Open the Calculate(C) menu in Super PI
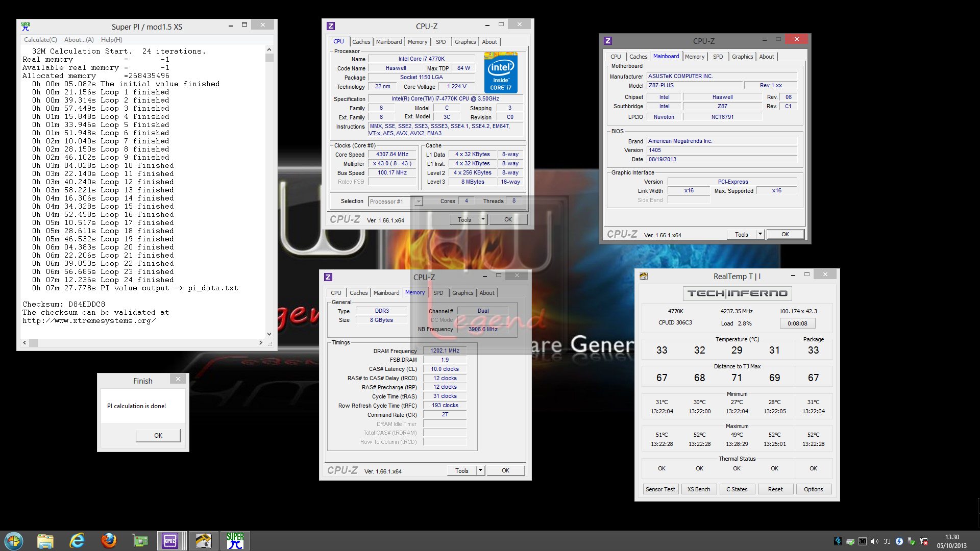Image resolution: width=980 pixels, height=551 pixels. point(40,40)
